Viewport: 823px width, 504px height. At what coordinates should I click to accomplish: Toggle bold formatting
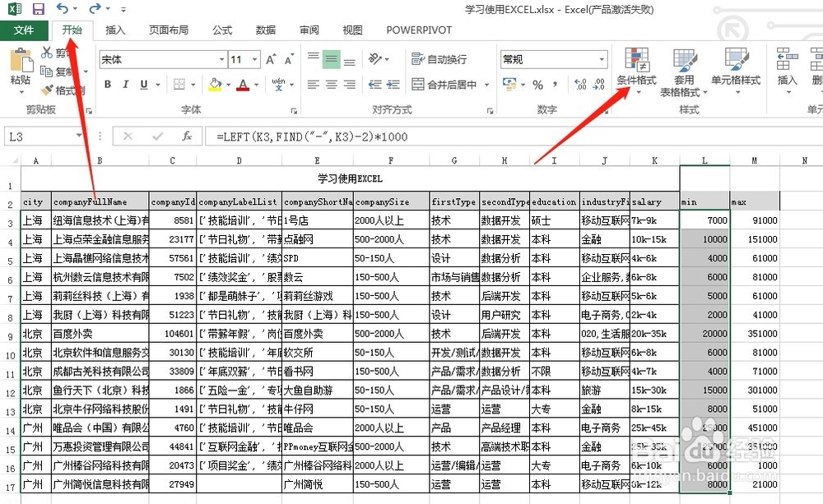coord(107,85)
